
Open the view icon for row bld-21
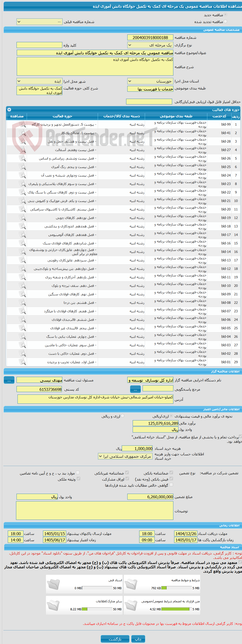[x=23, y=201]
